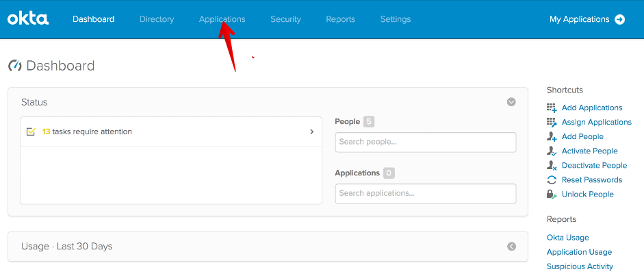
Task: Click the Activate People icon
Action: tap(552, 151)
